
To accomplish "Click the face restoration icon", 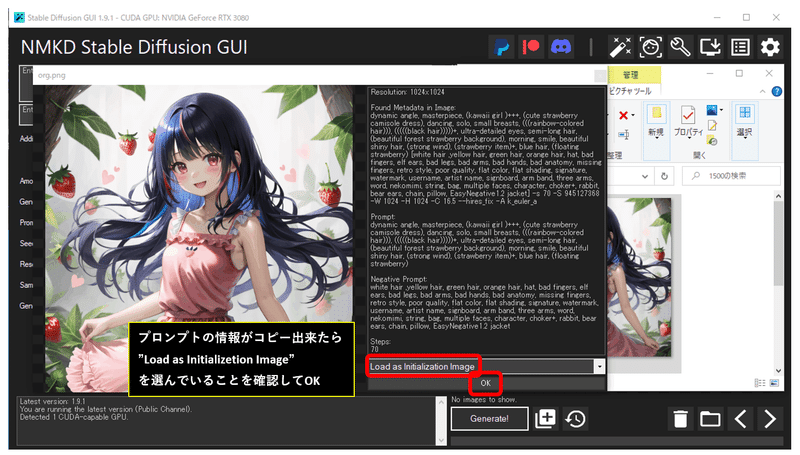I will click(x=650, y=47).
